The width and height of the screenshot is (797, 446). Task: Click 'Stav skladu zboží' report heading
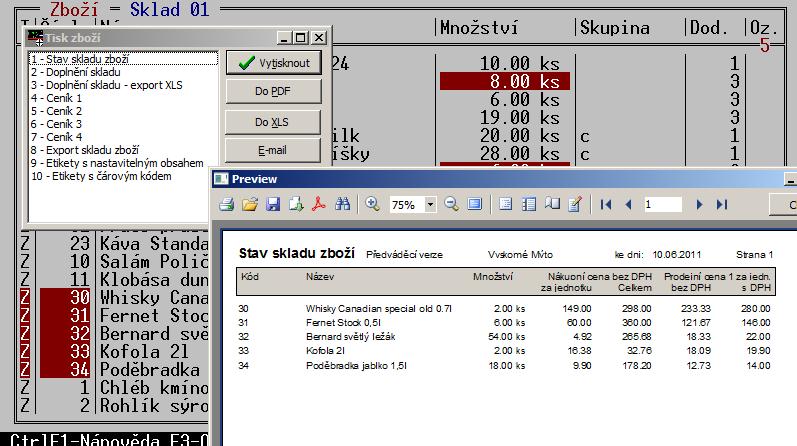pyautogui.click(x=296, y=253)
